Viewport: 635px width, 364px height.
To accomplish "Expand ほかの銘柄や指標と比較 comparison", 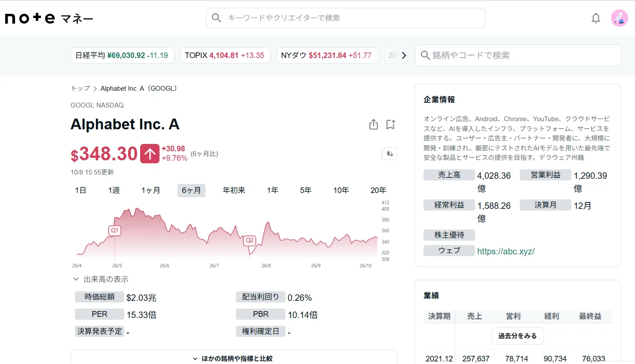I will point(233,358).
